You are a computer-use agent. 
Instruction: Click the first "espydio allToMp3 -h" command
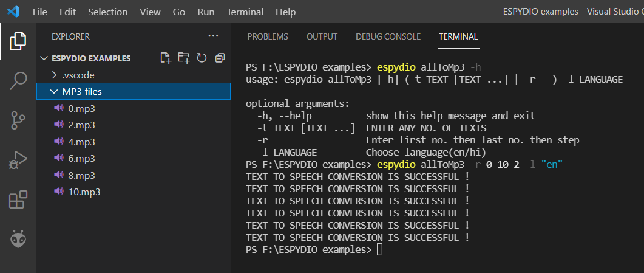[x=429, y=67]
